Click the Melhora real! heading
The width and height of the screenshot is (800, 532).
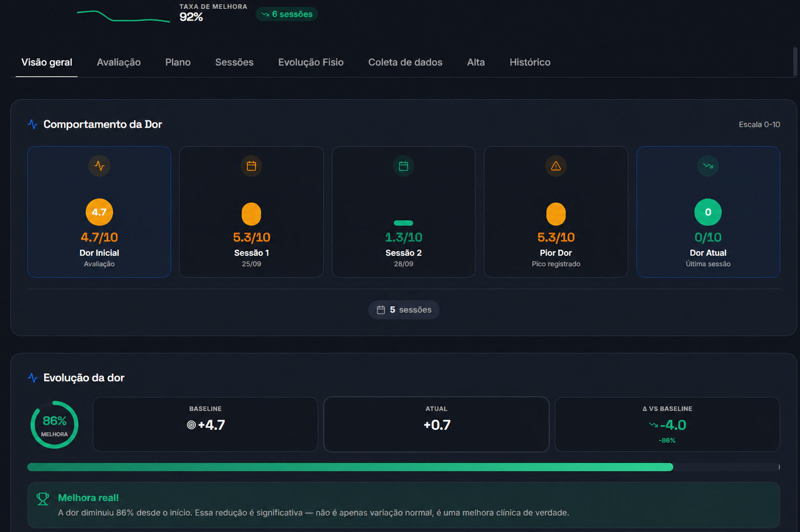tap(88, 498)
